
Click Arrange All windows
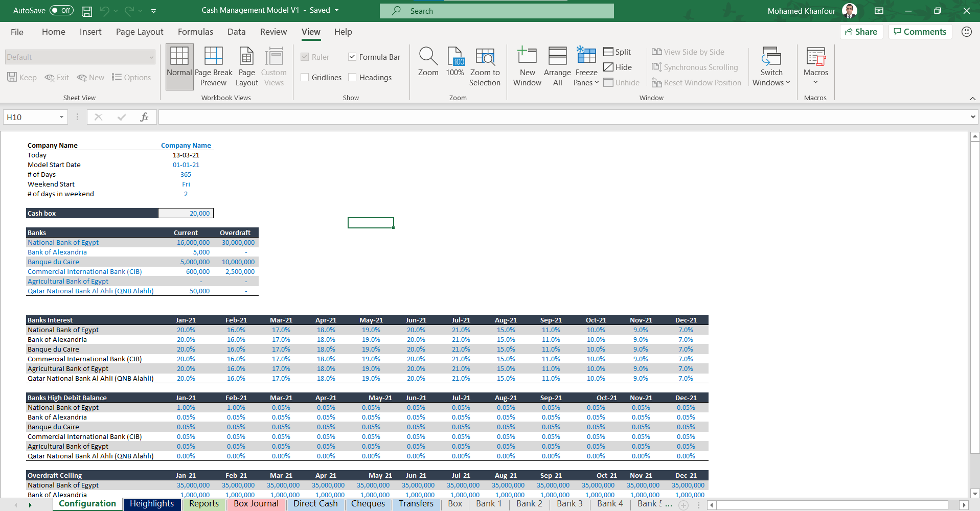coord(557,67)
